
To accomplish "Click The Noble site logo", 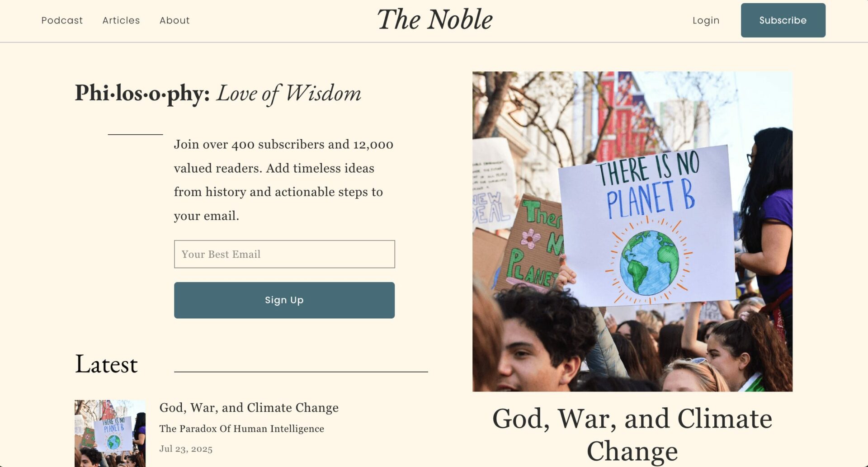I will coord(434,20).
